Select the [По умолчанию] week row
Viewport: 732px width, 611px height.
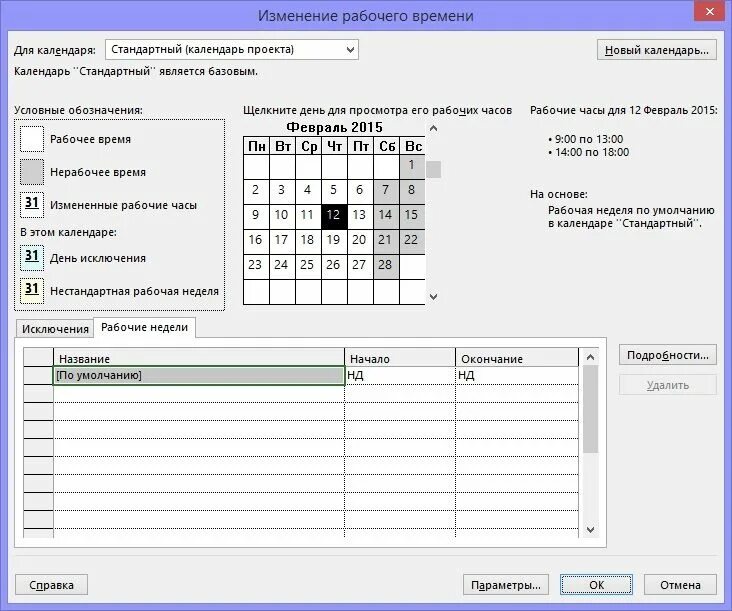199,375
